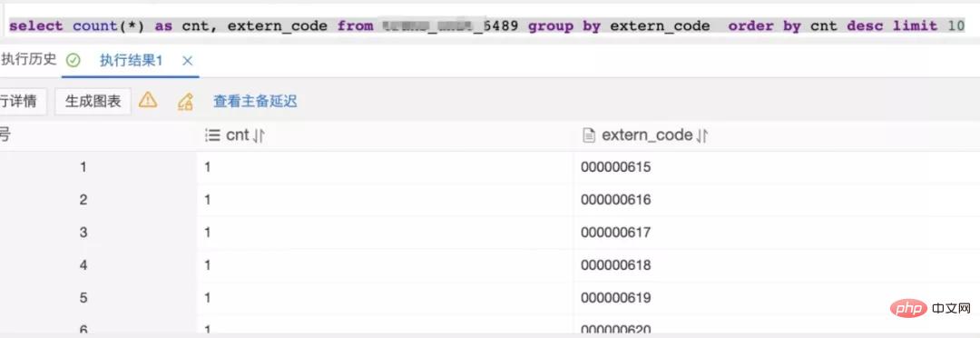Viewport: 980px width, 338px height.
Task: Click the cnt value in row 2
Action: click(207, 200)
